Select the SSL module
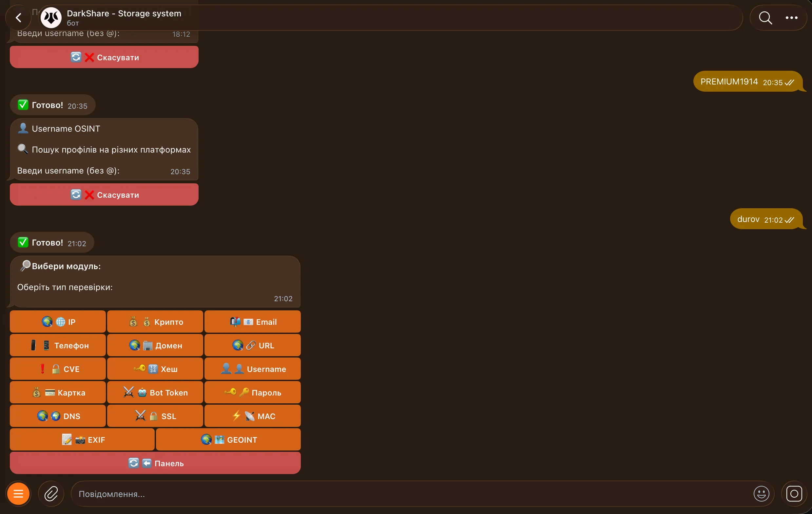 coord(155,416)
